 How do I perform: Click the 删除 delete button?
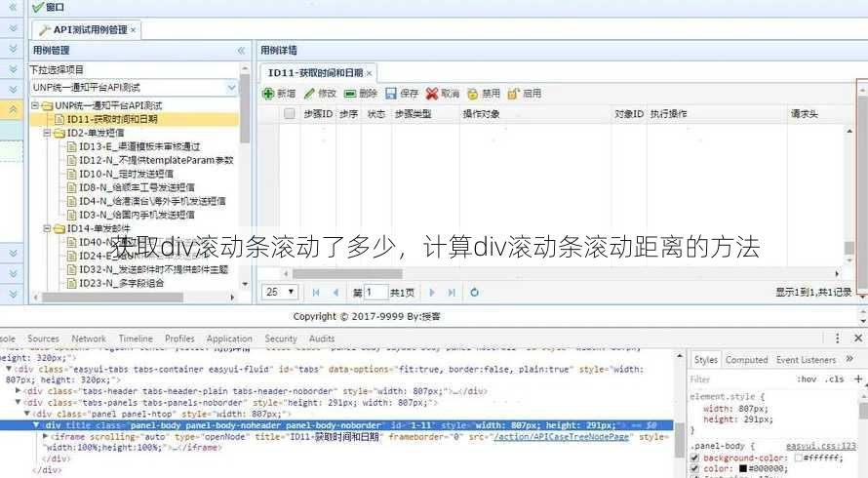pyautogui.click(x=361, y=94)
